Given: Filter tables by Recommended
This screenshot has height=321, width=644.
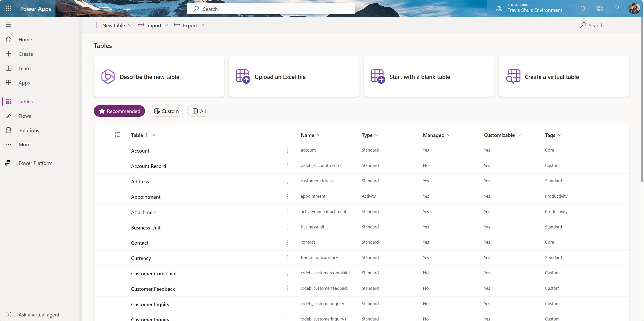Looking at the screenshot, I should click(119, 111).
